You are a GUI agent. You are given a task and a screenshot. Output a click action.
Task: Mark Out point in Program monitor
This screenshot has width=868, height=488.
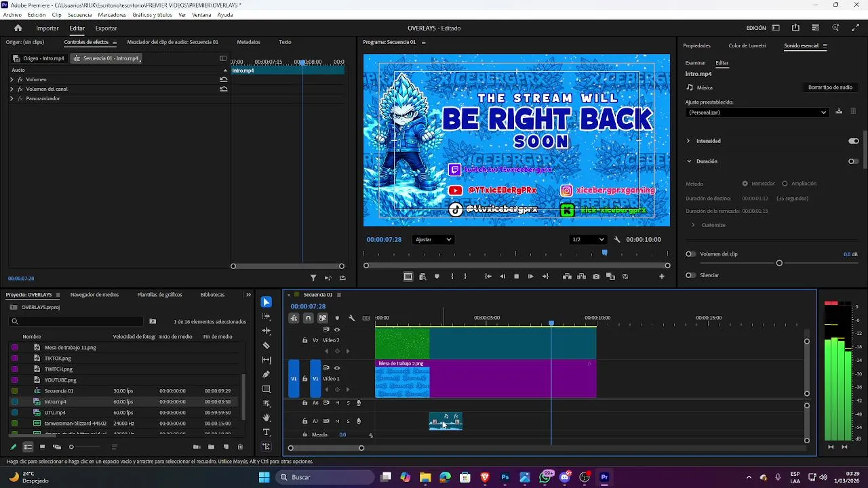coord(465,277)
